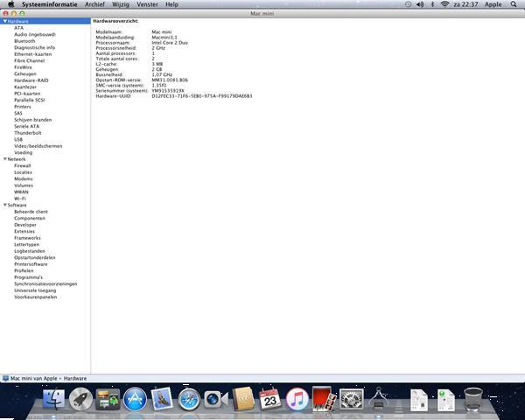Image resolution: width=525 pixels, height=420 pixels.
Task: Select Parallelle SCSI entry
Action: tap(29, 100)
